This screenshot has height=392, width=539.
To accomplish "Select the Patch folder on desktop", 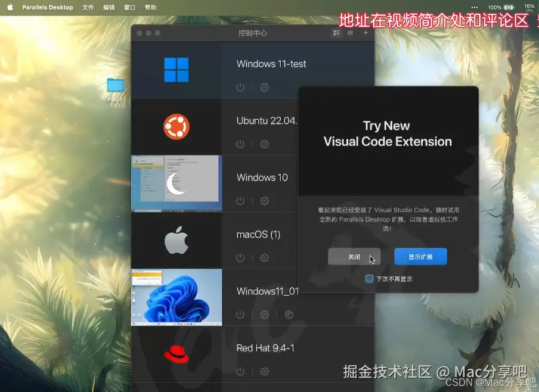I will tap(115, 90).
